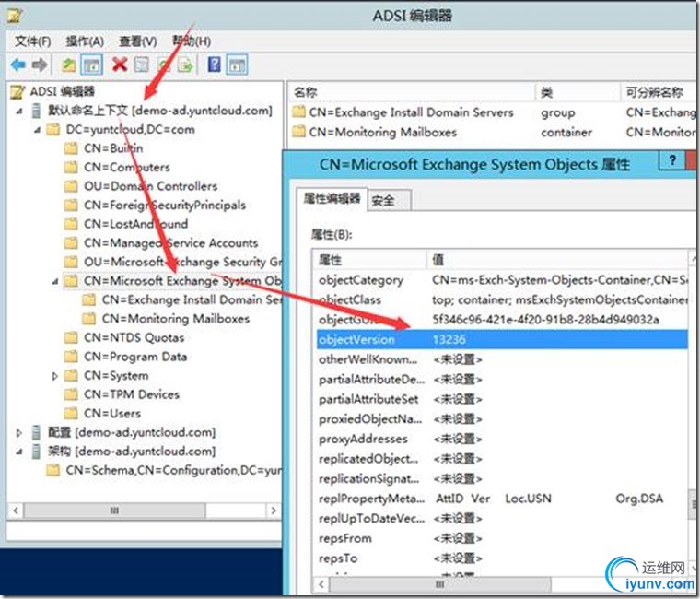Select the CN=TPM Devices folder
The image size is (700, 599).
click(x=132, y=394)
